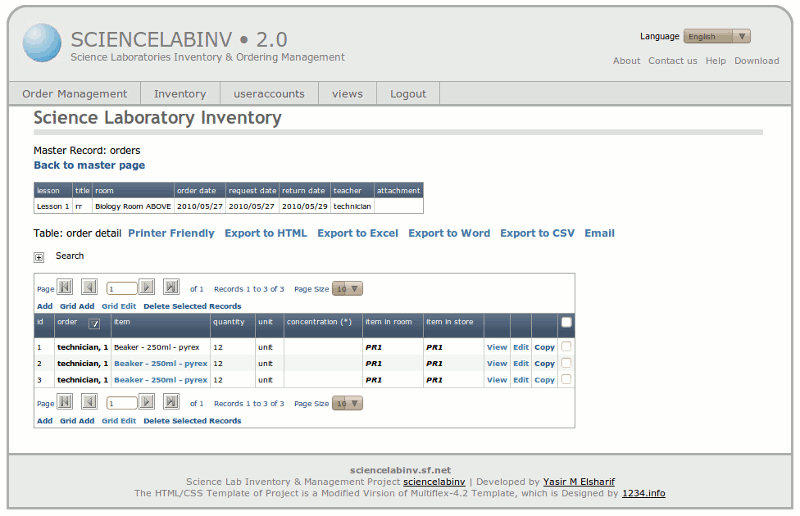The width and height of the screenshot is (800, 516).
Task: Open the Order Management menu
Action: pos(75,94)
